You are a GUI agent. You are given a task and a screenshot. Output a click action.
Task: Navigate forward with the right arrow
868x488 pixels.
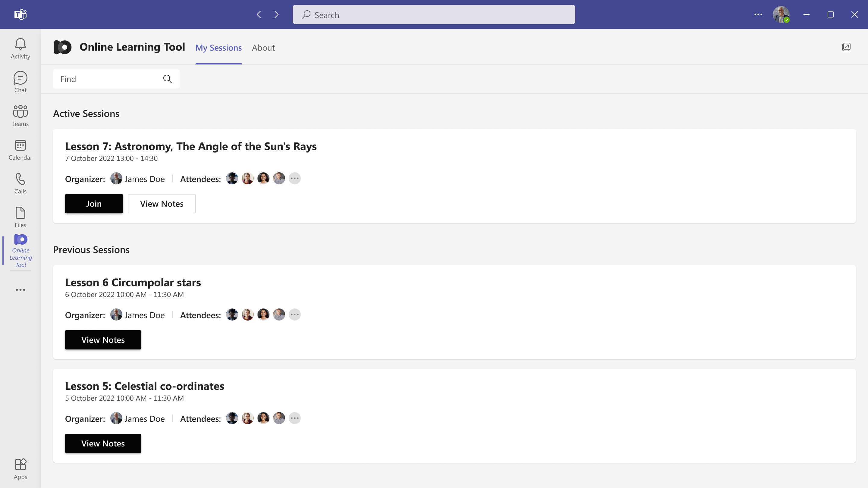pyautogui.click(x=276, y=14)
